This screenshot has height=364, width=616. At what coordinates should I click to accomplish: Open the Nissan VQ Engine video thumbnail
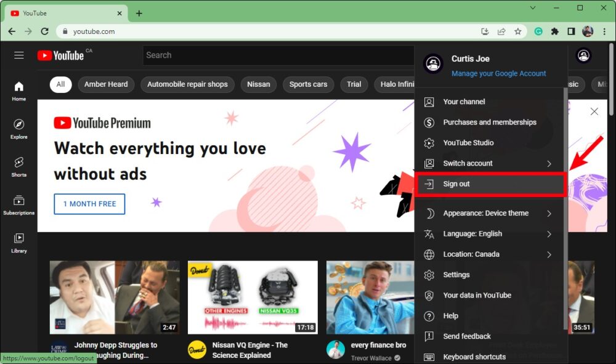pyautogui.click(x=252, y=297)
